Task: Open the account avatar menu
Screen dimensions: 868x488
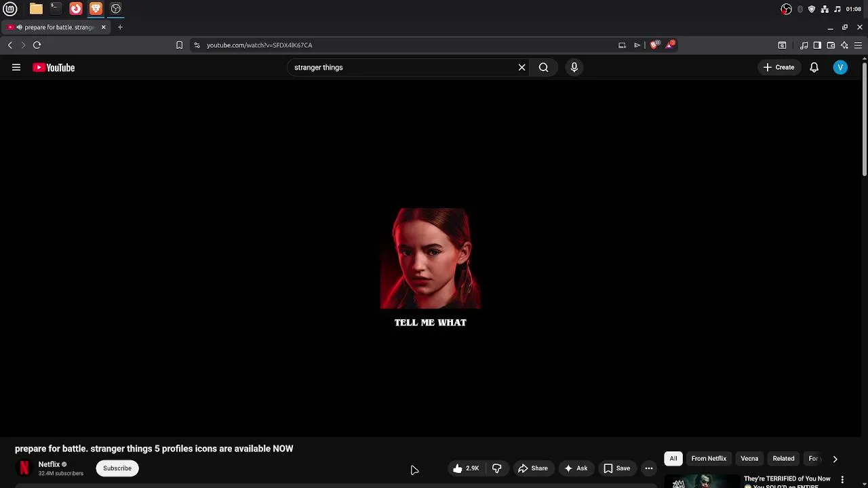Action: click(x=840, y=67)
